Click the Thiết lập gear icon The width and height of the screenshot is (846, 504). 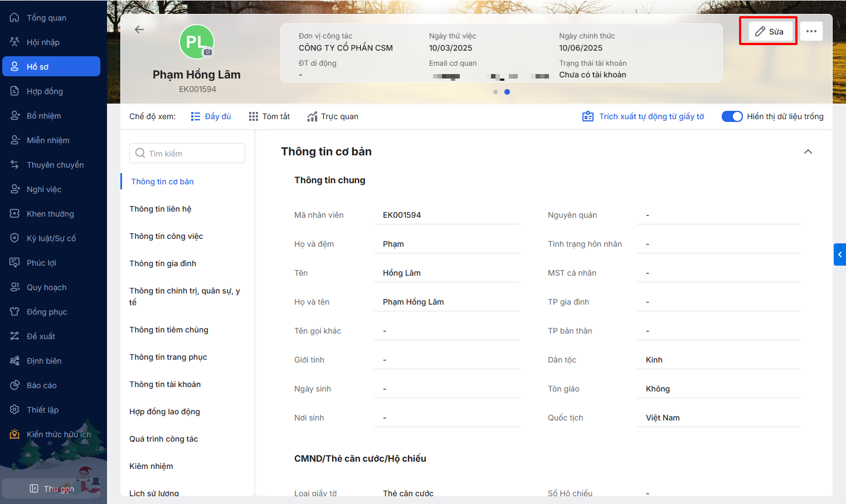14,410
